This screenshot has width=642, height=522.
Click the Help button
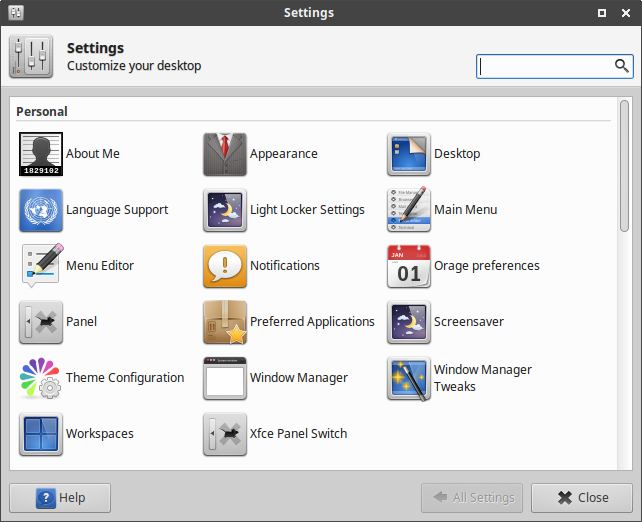(x=60, y=498)
